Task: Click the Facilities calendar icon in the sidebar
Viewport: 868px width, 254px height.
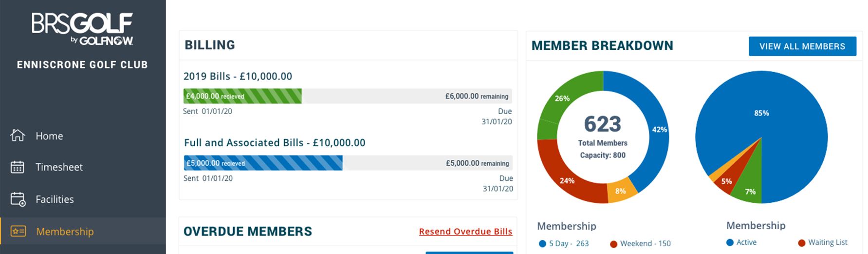Action: [18, 199]
